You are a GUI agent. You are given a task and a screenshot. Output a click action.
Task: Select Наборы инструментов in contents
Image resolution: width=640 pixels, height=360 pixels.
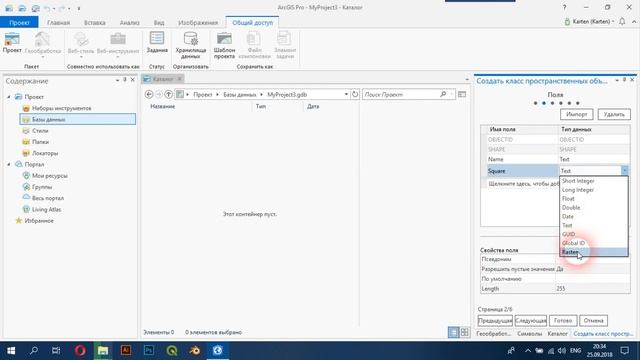(61, 108)
